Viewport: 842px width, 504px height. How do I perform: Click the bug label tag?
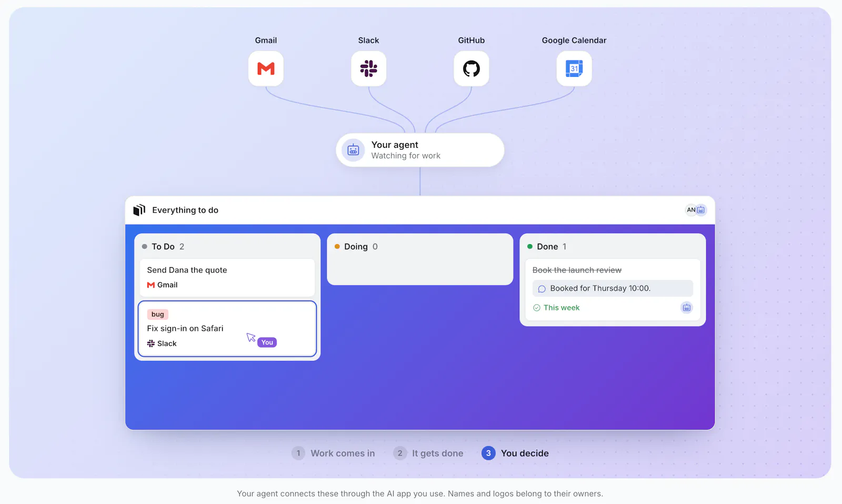pos(158,314)
